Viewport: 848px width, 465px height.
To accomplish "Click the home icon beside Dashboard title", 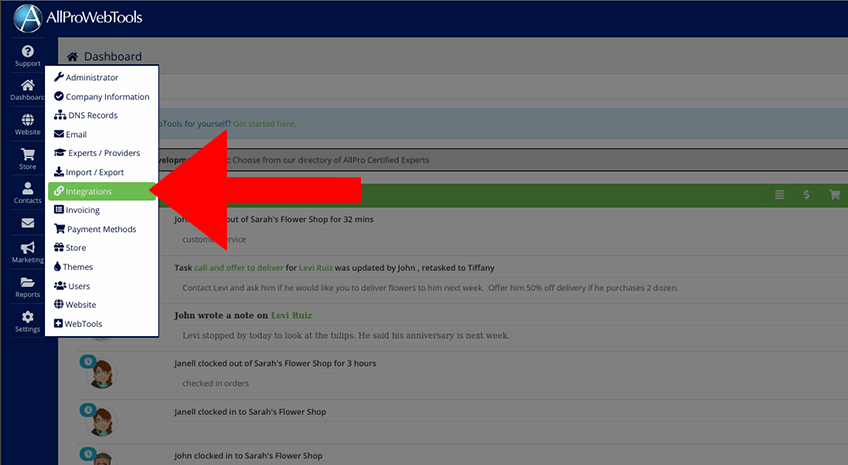I will tap(72, 56).
